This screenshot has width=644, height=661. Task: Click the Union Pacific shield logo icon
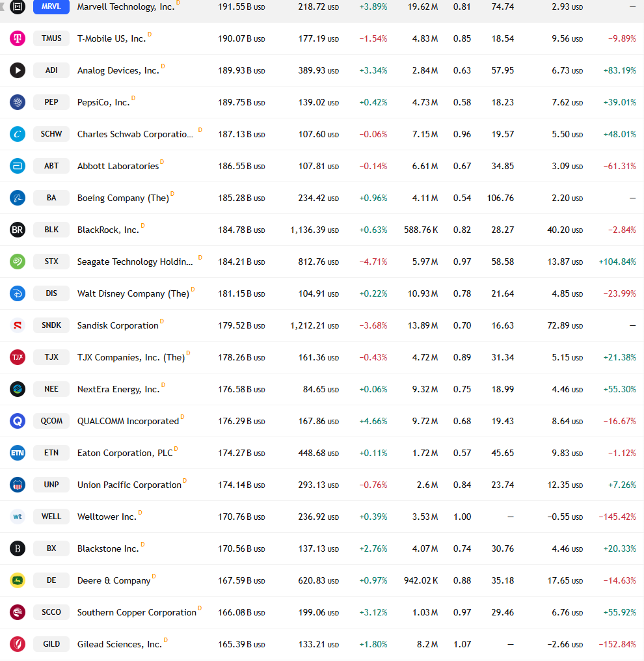click(18, 485)
